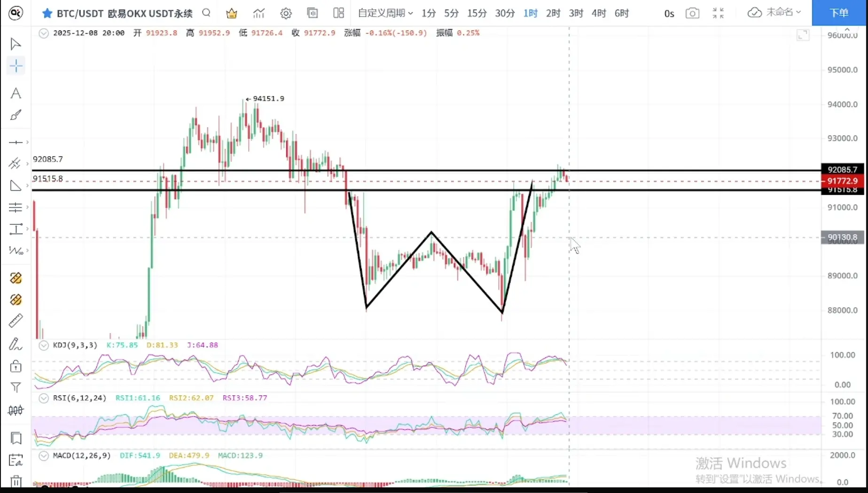
Task: Switch to the 30分 timeframe
Action: tap(505, 13)
